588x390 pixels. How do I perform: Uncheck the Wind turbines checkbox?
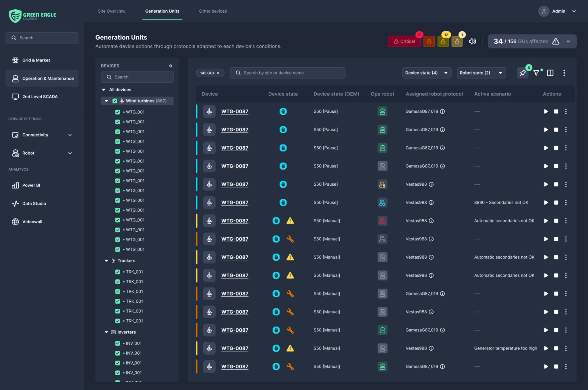(115, 101)
